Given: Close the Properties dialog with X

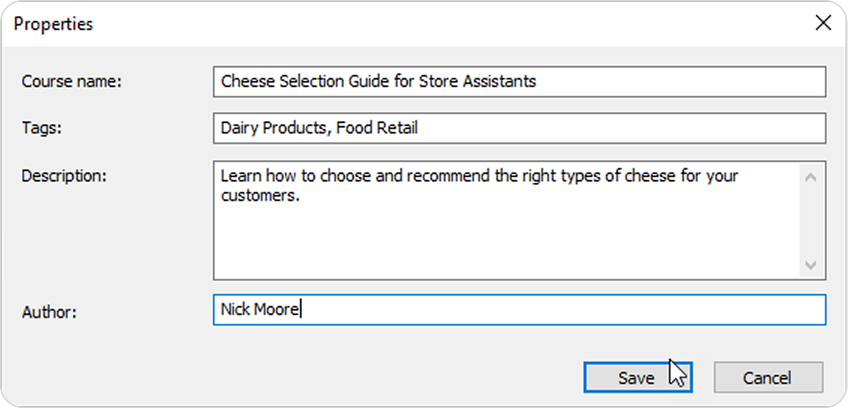Looking at the screenshot, I should (823, 24).
